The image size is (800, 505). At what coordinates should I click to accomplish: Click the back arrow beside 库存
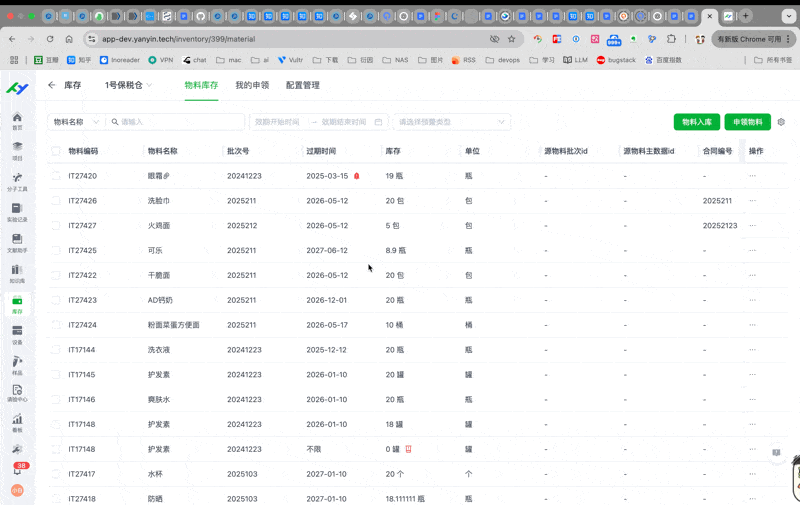coord(52,86)
